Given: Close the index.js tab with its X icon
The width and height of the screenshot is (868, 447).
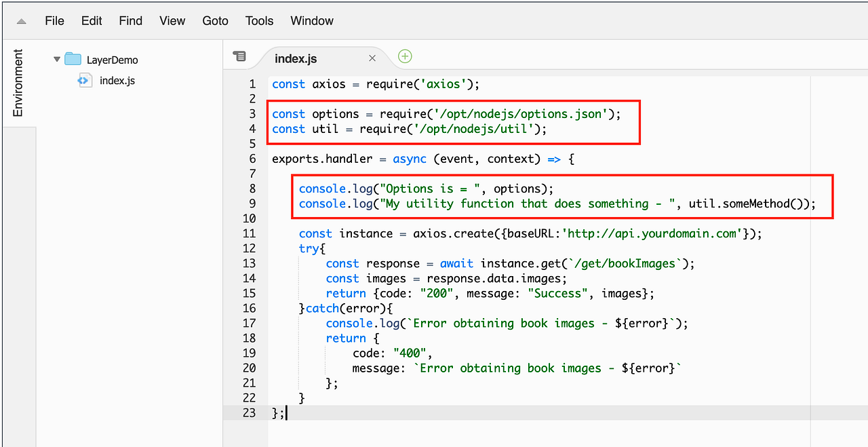Looking at the screenshot, I should (372, 58).
